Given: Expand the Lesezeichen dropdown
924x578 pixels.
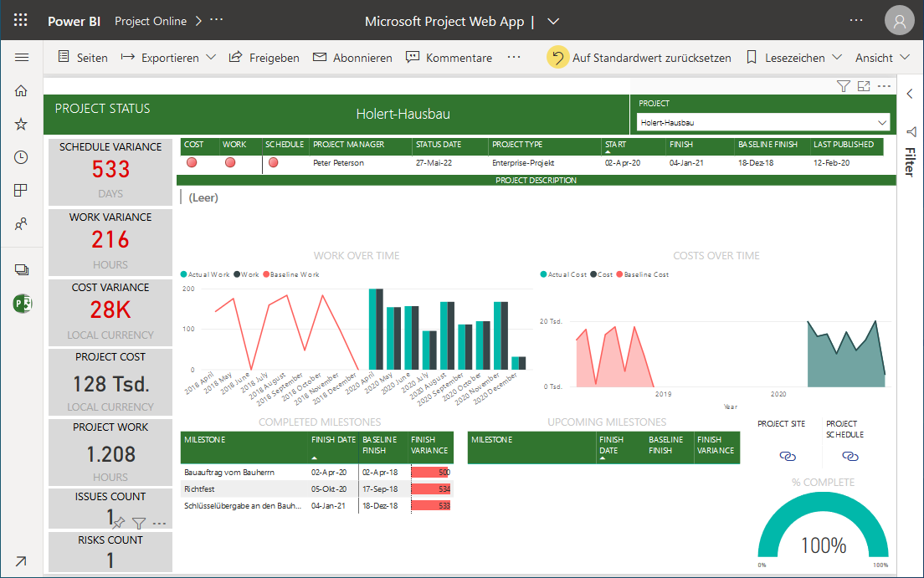Looking at the screenshot, I should coord(837,57).
